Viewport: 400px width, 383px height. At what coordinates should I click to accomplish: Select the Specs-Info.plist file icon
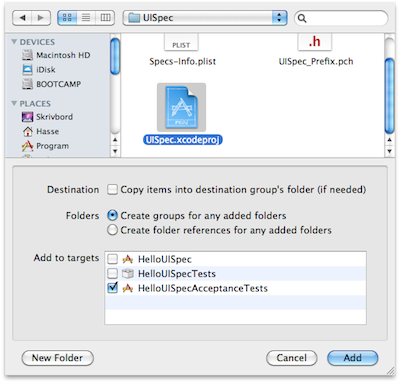(181, 43)
